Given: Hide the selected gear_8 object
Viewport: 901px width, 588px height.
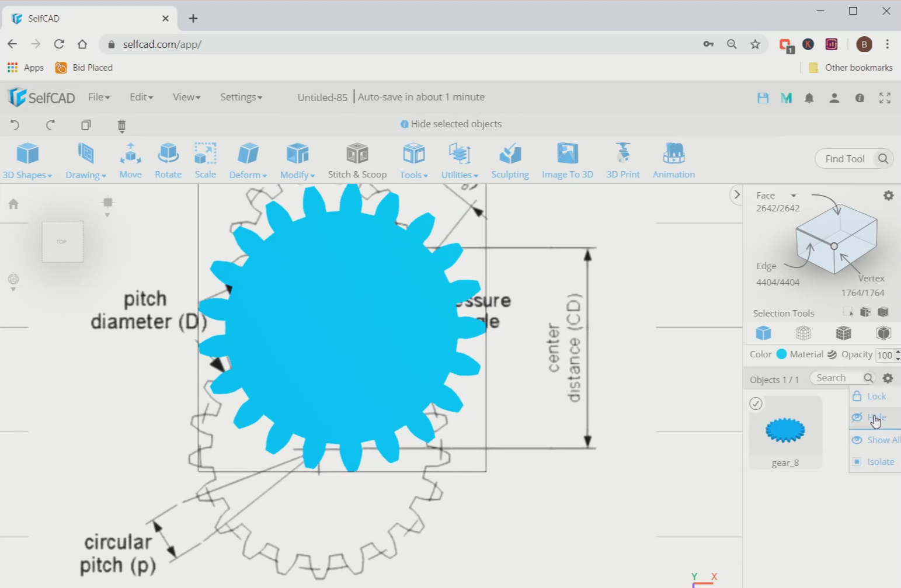Looking at the screenshot, I should click(876, 417).
